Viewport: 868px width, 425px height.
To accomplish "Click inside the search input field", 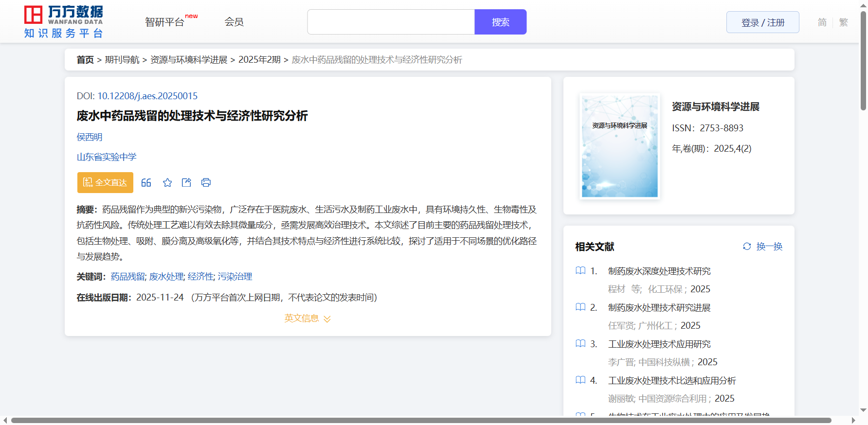I will [x=391, y=22].
